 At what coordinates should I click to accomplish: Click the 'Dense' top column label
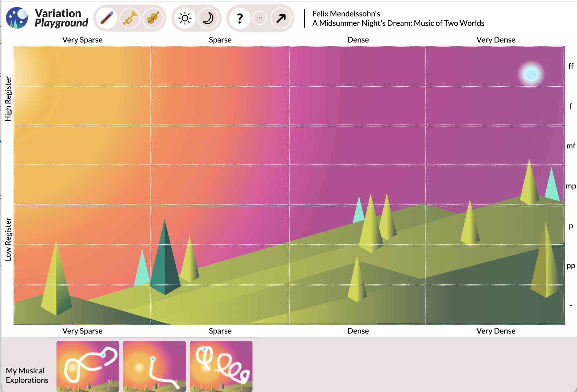pyautogui.click(x=358, y=40)
